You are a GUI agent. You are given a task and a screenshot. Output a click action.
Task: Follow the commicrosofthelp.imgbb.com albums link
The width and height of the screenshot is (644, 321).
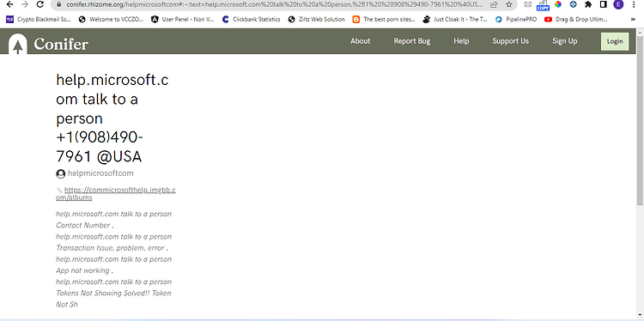coord(116,194)
